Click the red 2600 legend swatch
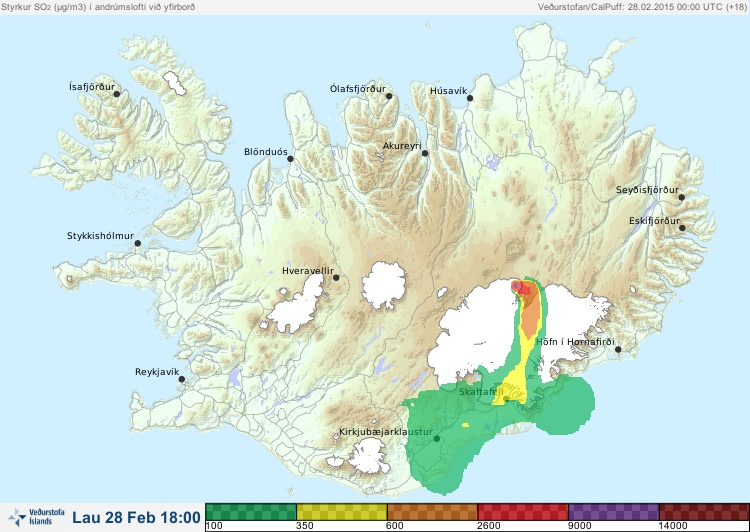Screen dimensions: 750x532 [x=523, y=512]
